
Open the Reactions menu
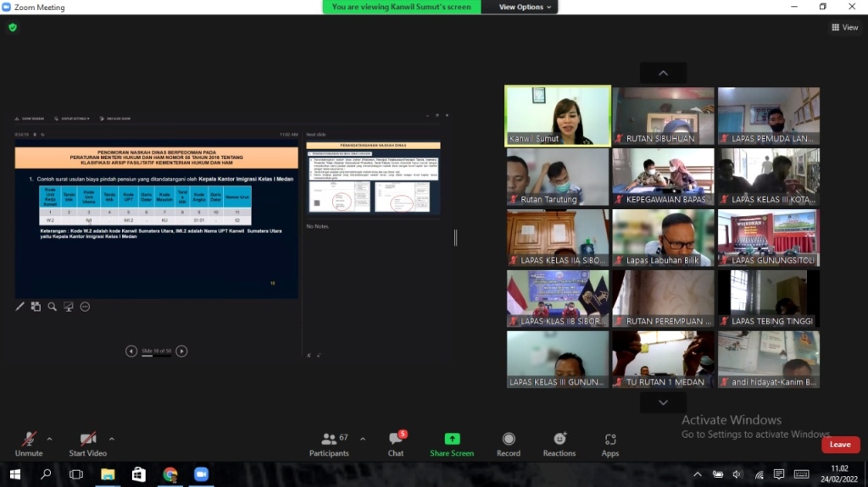pos(559,444)
